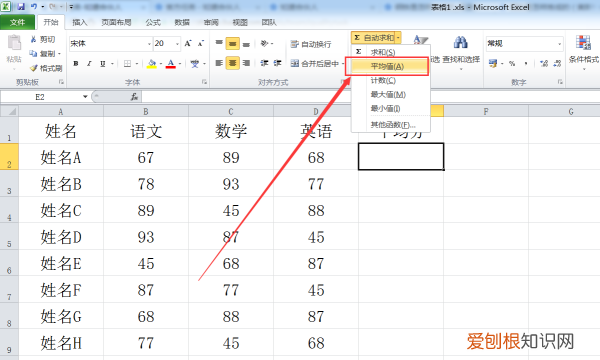This screenshot has height=360, width=600.
Task: Click Merge and Center (合并后居中) button
Action: [x=315, y=63]
